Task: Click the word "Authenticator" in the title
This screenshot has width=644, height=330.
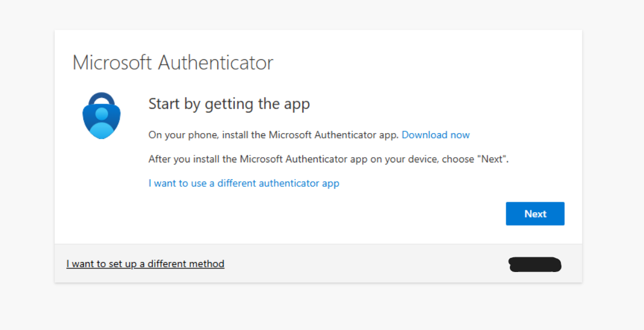Action: pyautogui.click(x=216, y=63)
